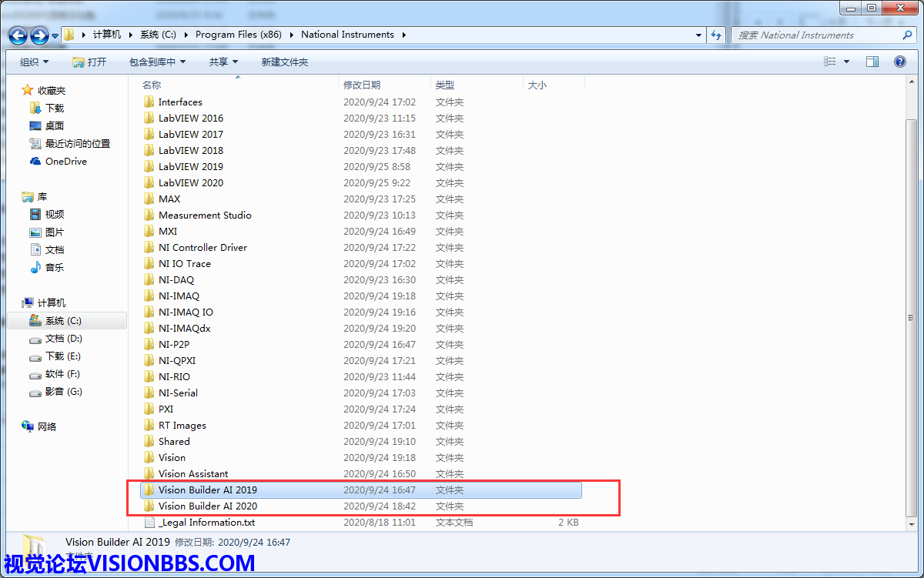Select the RT Images folder name

pos(182,425)
